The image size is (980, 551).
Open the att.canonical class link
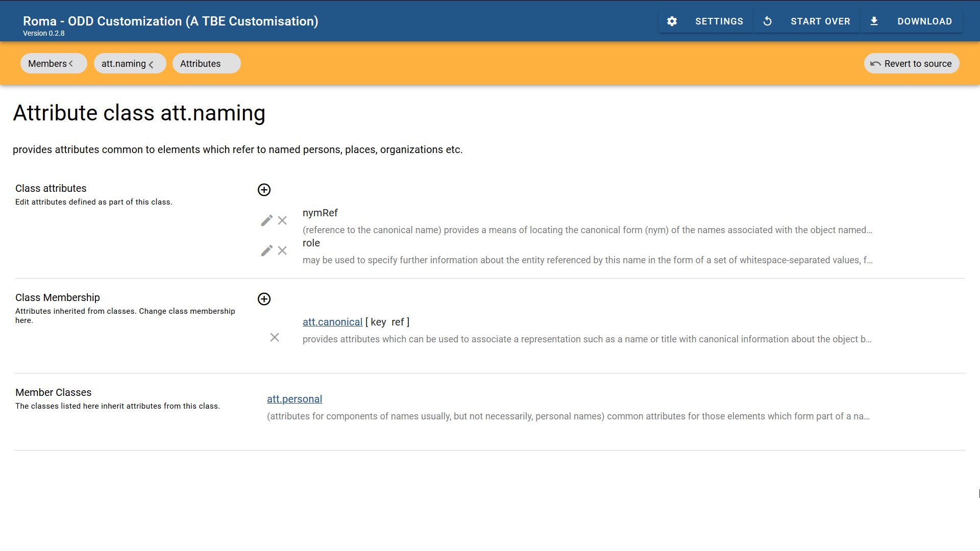click(x=332, y=322)
